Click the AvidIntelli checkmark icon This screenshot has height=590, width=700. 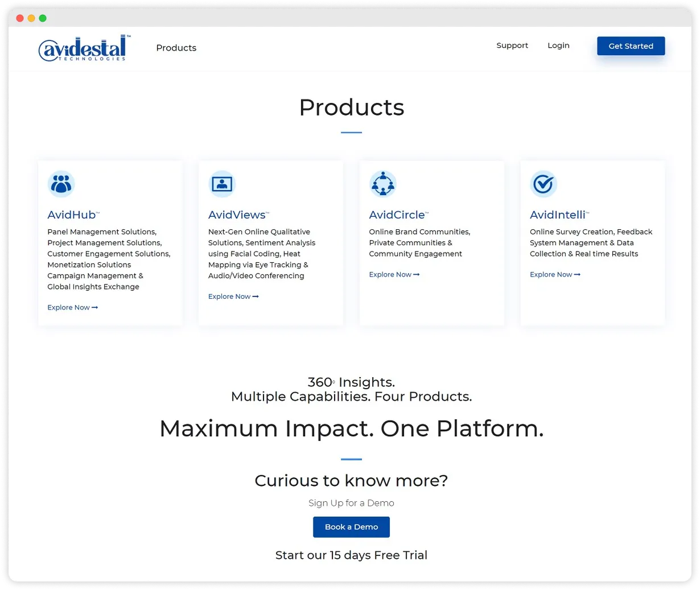pos(543,184)
